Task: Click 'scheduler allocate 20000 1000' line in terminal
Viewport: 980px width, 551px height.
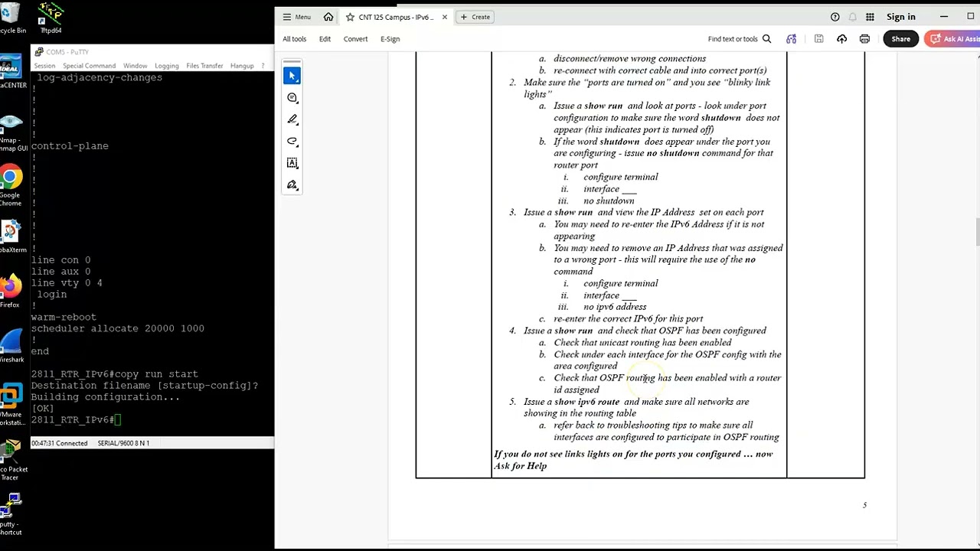Action: 117,328
